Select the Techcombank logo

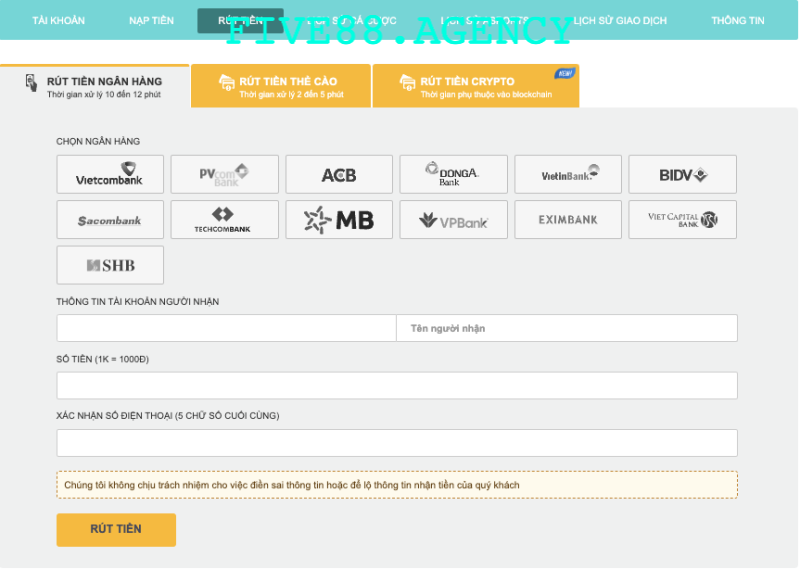[x=224, y=220]
